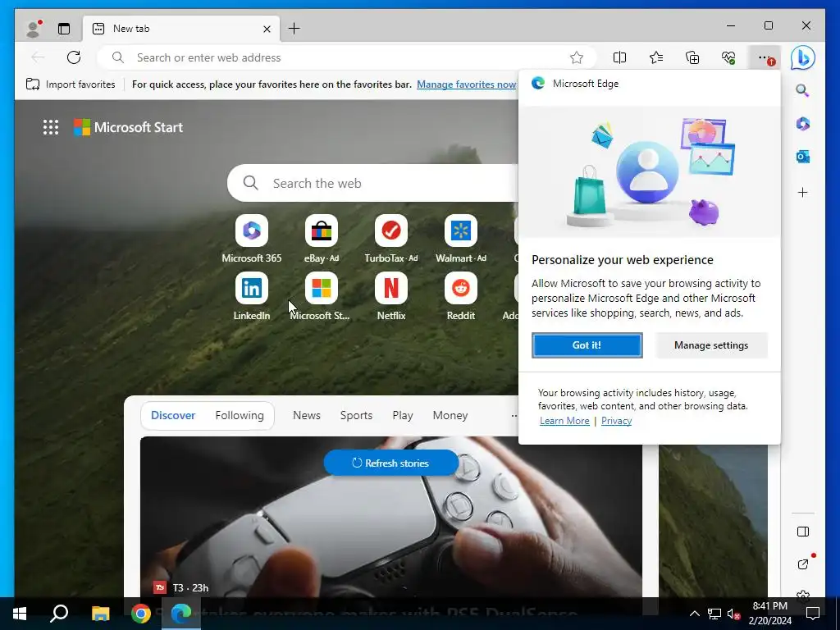Viewport: 840px width, 630px height.
Task: Open Windows Start menu
Action: (20, 614)
